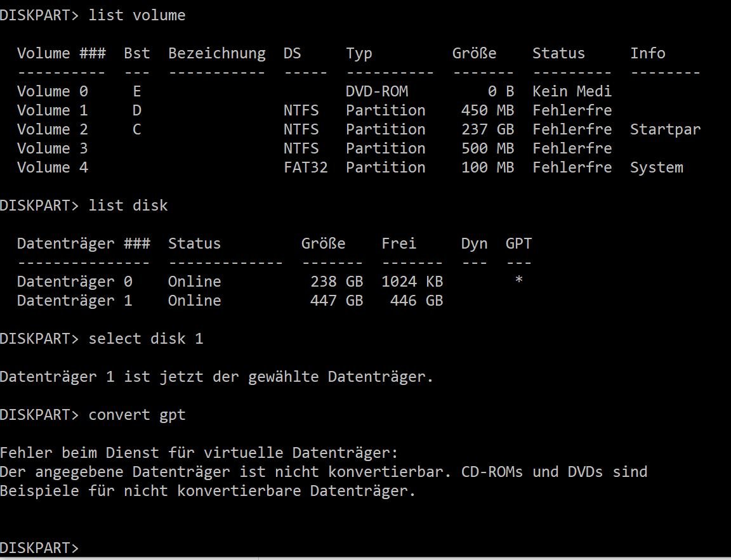Click the 'select disk 1' command text

click(x=145, y=339)
